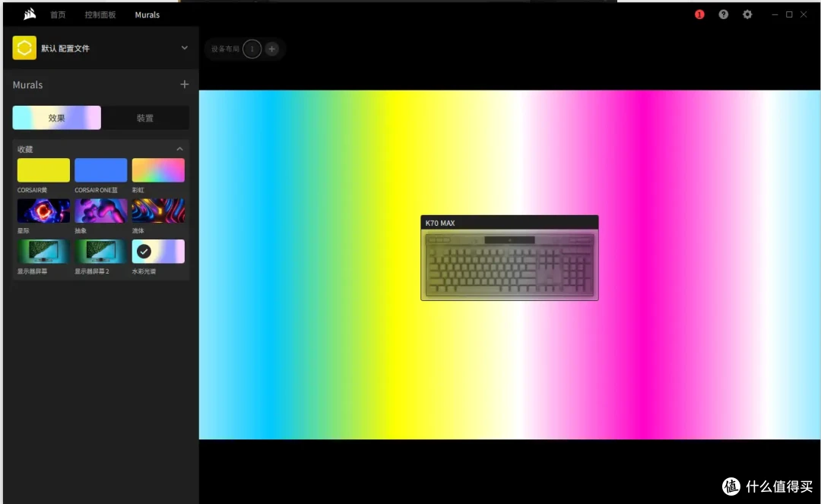The width and height of the screenshot is (821, 504).
Task: Select the 星际 mural thumbnail
Action: (43, 211)
